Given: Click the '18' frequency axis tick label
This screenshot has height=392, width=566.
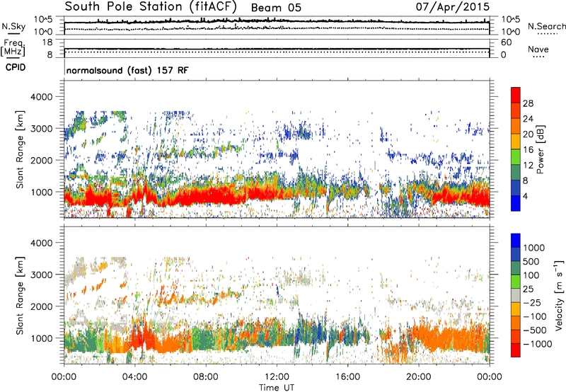Looking at the screenshot, I should tap(47, 42).
